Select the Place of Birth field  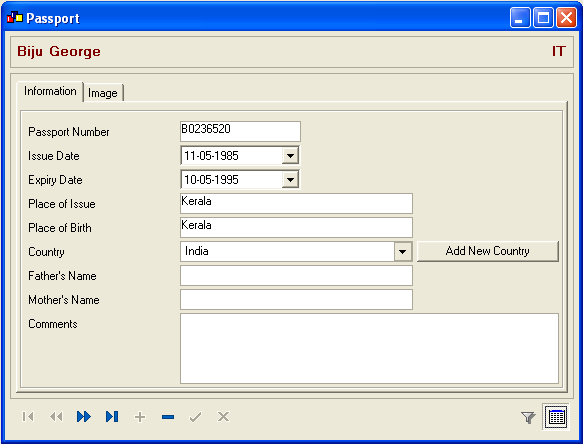(x=296, y=227)
